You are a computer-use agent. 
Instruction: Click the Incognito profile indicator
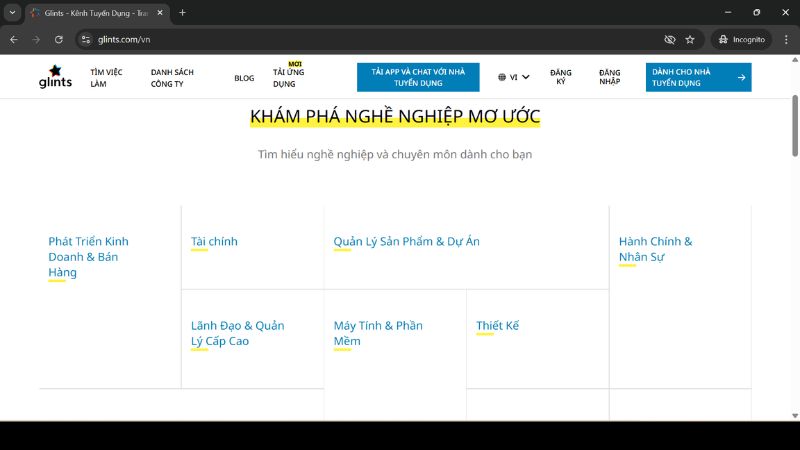(741, 39)
